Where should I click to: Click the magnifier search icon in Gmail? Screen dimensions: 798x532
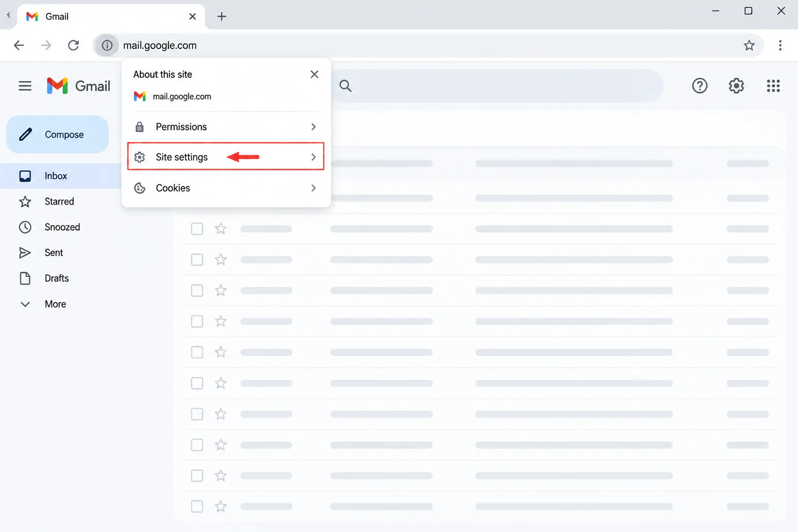[345, 86]
